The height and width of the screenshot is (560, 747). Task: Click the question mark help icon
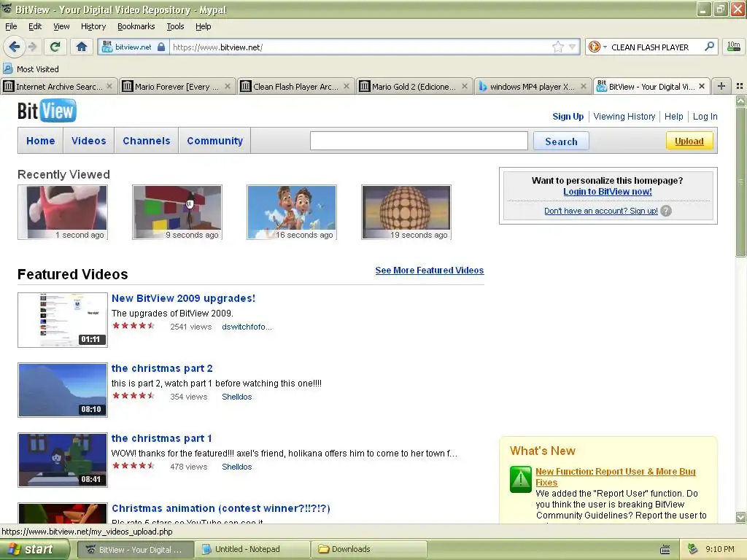[x=666, y=211]
